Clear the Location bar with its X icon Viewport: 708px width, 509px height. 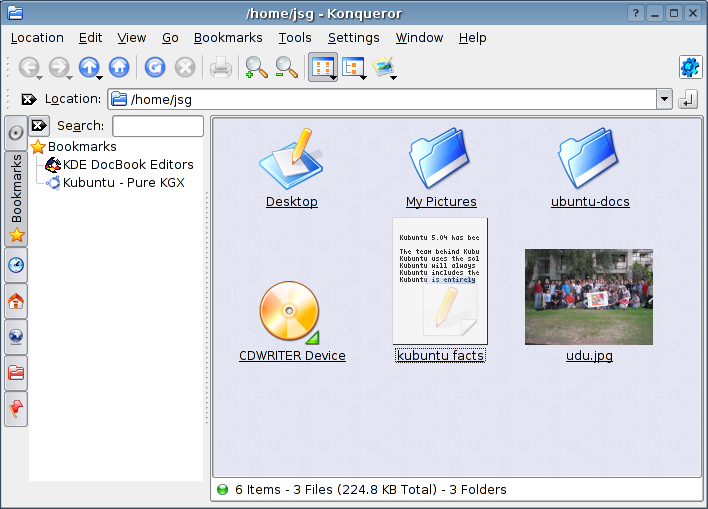[x=29, y=99]
